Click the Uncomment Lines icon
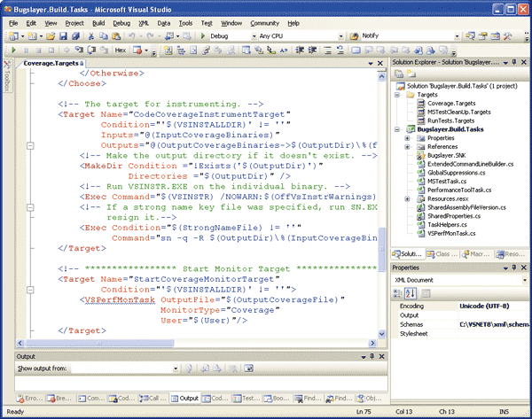The height and width of the screenshot is (419, 532). pyautogui.click(x=340, y=50)
